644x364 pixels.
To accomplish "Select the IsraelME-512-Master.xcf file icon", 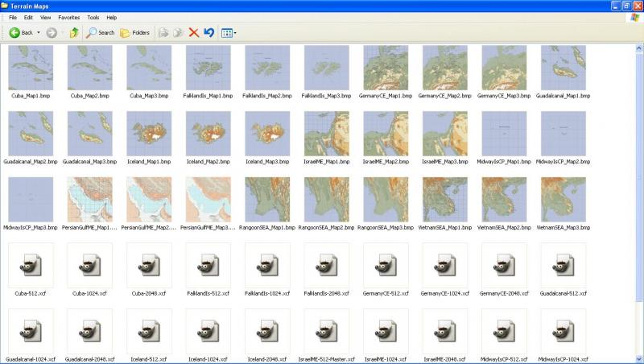I will (x=327, y=331).
